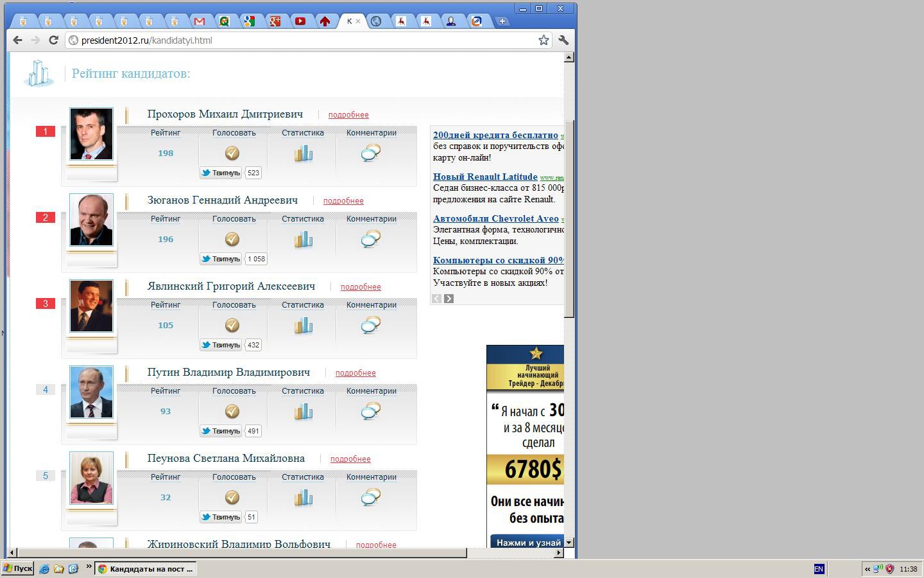Vote checkmark for Путин Владимир Владимирович
Viewport: 924px width, 578px height.
click(232, 411)
